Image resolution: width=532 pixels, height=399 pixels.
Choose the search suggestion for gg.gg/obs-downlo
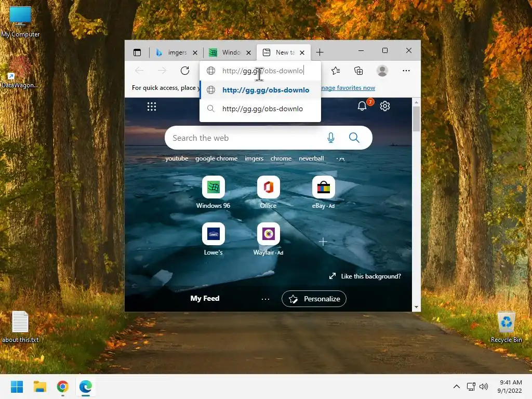260,109
